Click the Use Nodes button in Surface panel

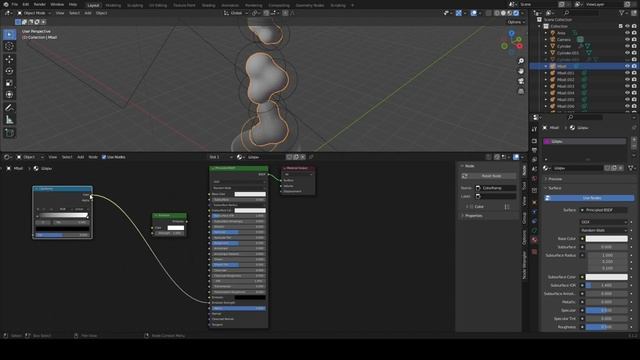coord(589,198)
